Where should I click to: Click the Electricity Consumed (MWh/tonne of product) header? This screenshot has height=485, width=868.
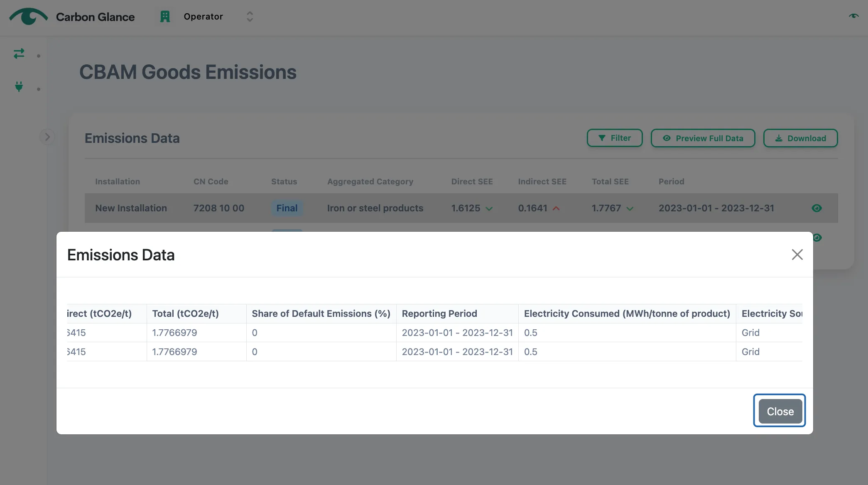[x=627, y=314]
